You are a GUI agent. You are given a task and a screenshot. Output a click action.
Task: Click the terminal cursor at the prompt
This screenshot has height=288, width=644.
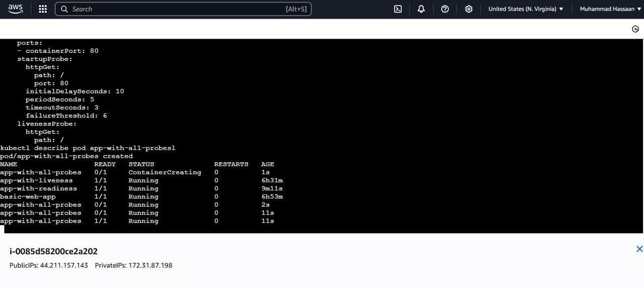pos(2,229)
